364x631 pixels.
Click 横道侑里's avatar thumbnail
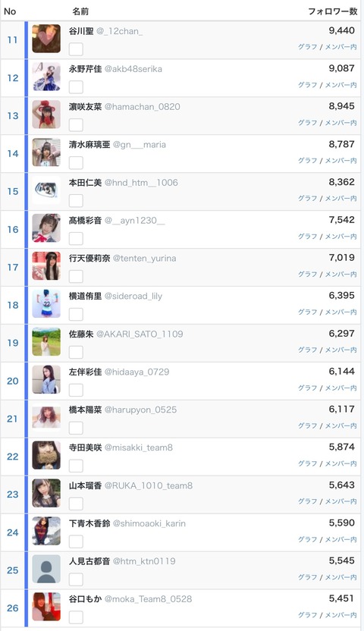coord(46,304)
